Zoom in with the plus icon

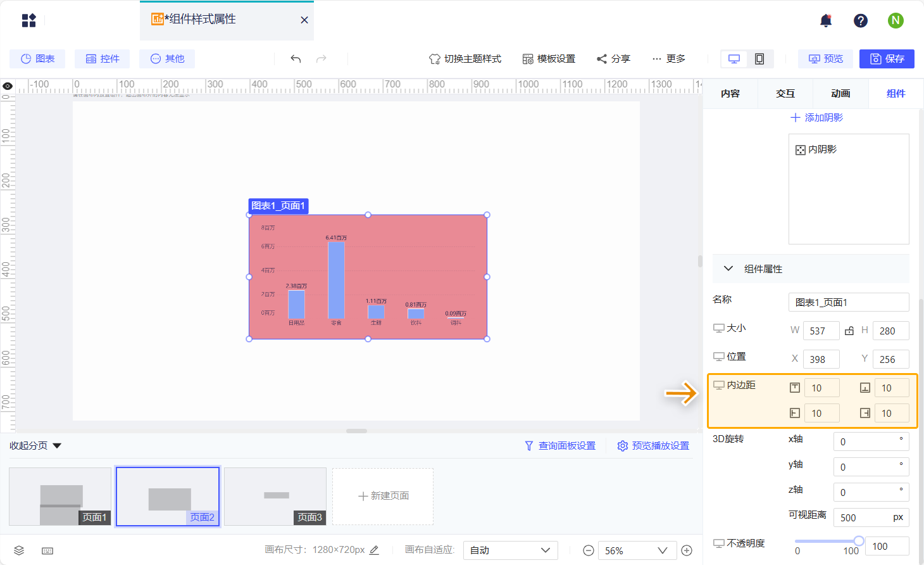pyautogui.click(x=687, y=550)
